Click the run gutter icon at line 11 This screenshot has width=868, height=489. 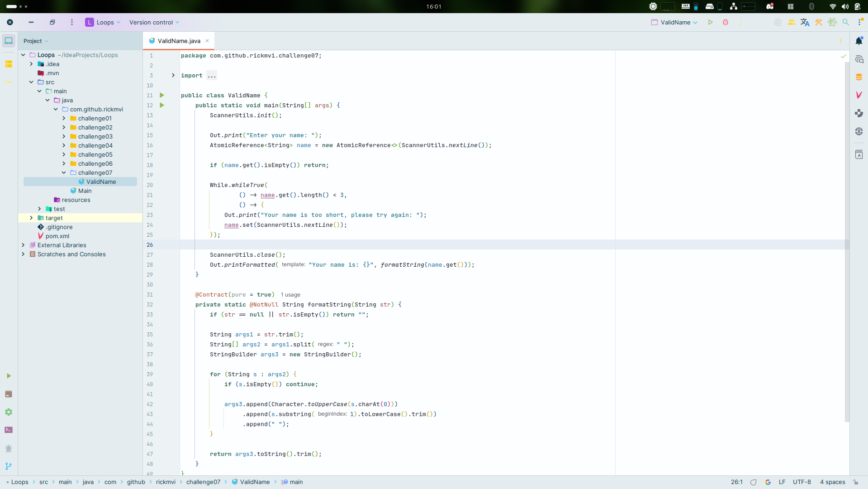[x=162, y=95]
